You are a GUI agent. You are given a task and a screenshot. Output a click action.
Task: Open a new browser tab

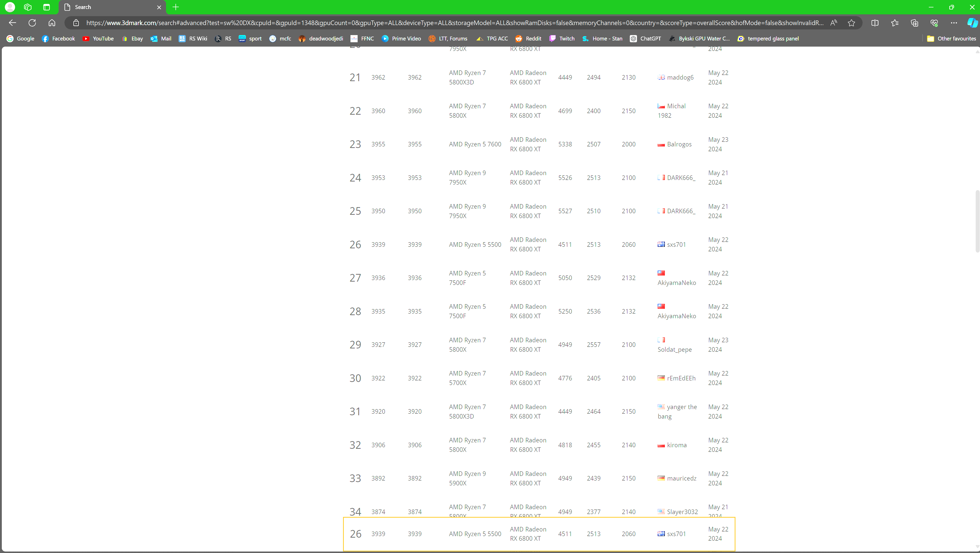point(176,7)
